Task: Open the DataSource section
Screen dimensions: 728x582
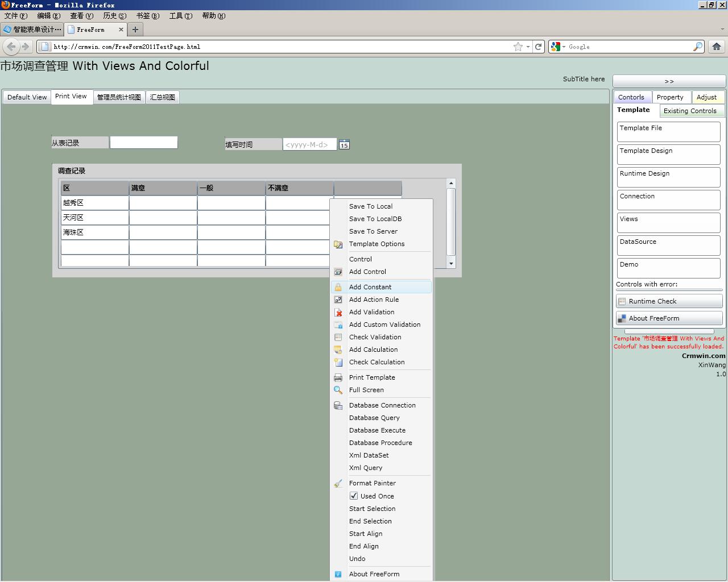Action: [x=669, y=246]
